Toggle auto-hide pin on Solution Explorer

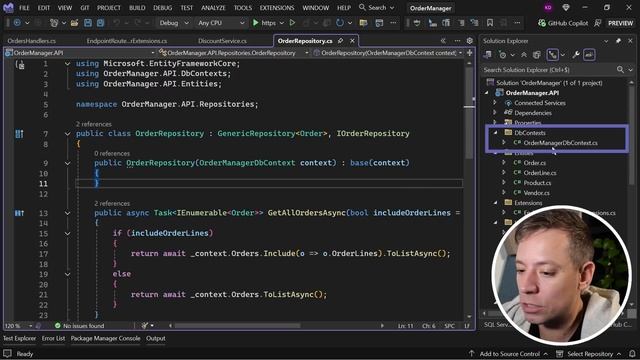point(619,41)
